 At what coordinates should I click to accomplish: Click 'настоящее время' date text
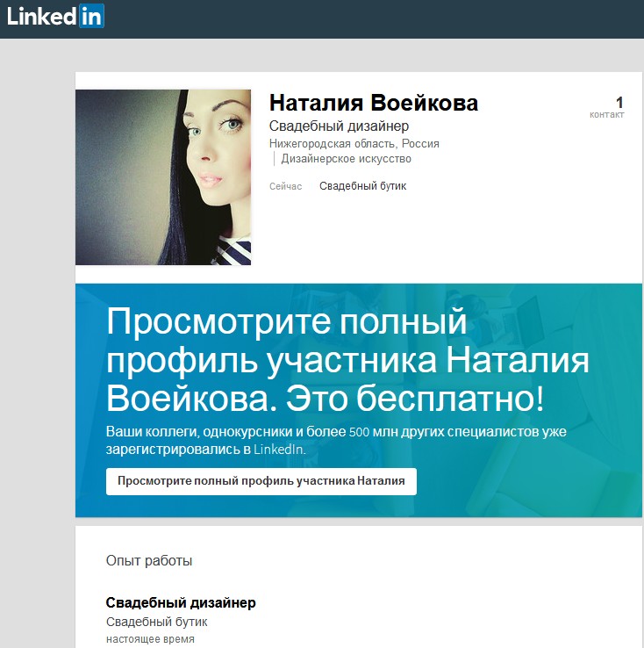pos(150,639)
